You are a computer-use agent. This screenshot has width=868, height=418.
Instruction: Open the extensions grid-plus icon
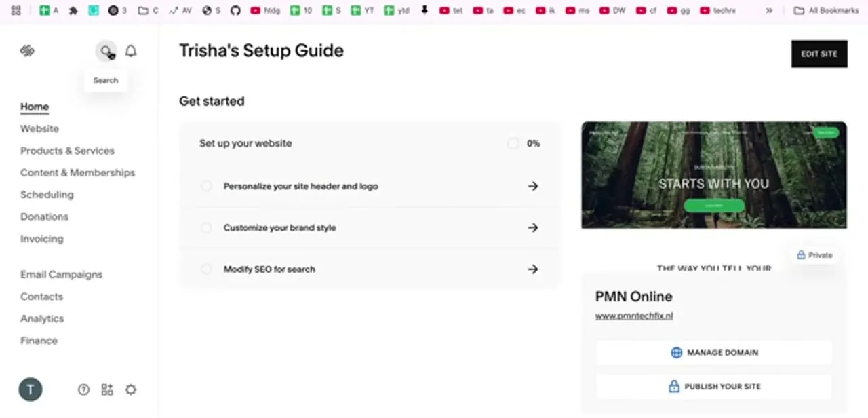click(x=107, y=389)
